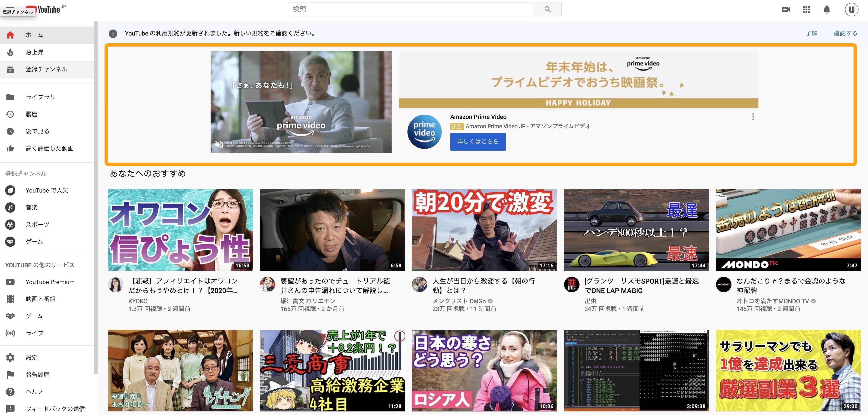Click the report history flag icon

[10, 375]
